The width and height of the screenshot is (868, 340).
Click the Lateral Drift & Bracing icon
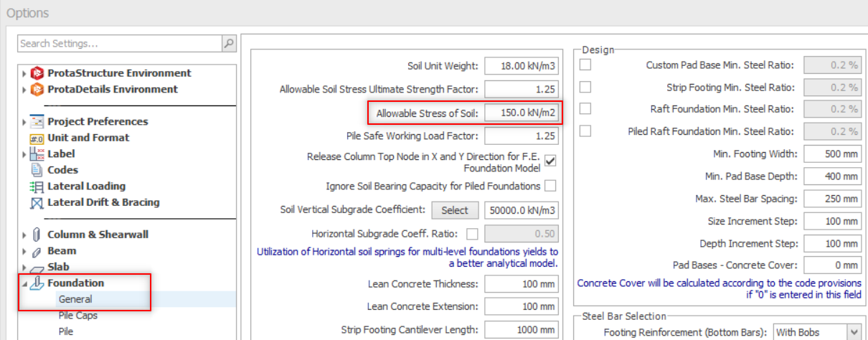37,203
